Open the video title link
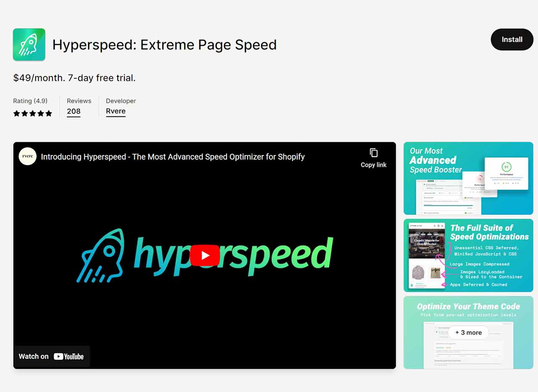The width and height of the screenshot is (538, 392). [x=173, y=157]
